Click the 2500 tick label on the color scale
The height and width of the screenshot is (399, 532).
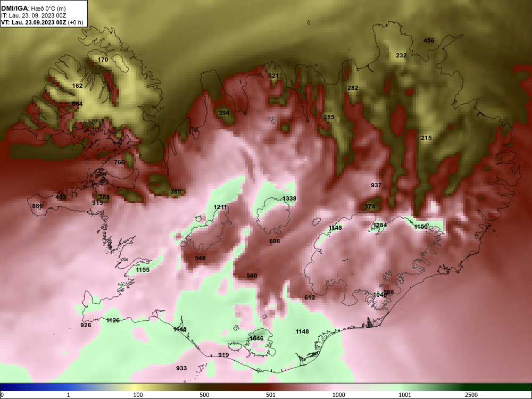click(x=471, y=395)
